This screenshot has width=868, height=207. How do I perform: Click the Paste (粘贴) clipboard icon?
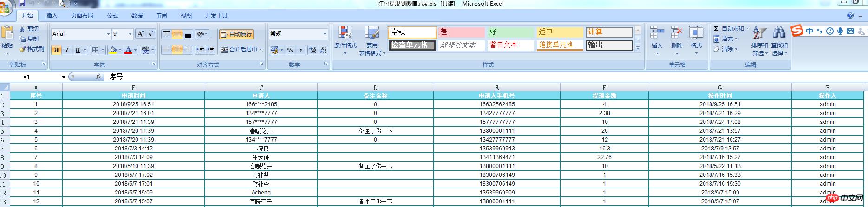(x=7, y=33)
